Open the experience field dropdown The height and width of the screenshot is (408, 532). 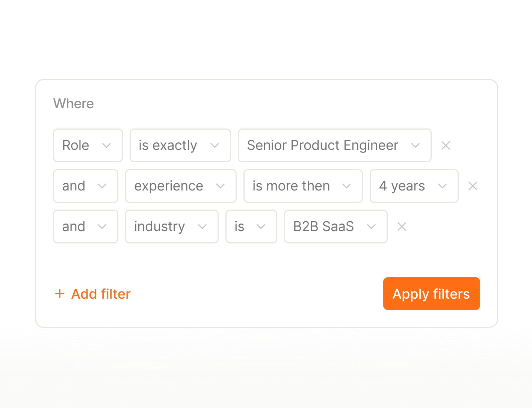180,186
